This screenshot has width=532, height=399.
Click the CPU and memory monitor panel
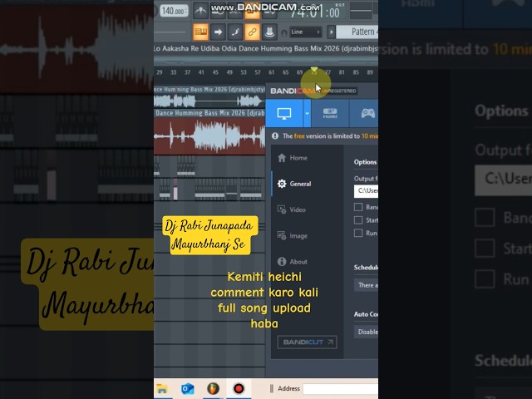(361, 12)
